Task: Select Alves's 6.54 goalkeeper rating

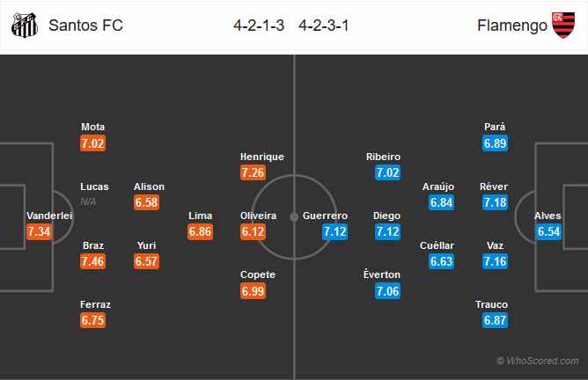Action: [x=548, y=231]
